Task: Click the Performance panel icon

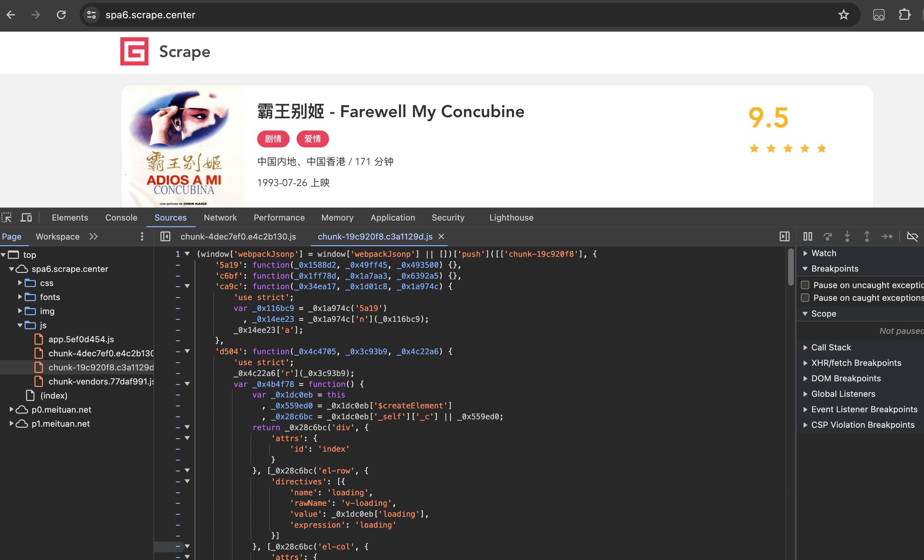Action: pos(278,217)
